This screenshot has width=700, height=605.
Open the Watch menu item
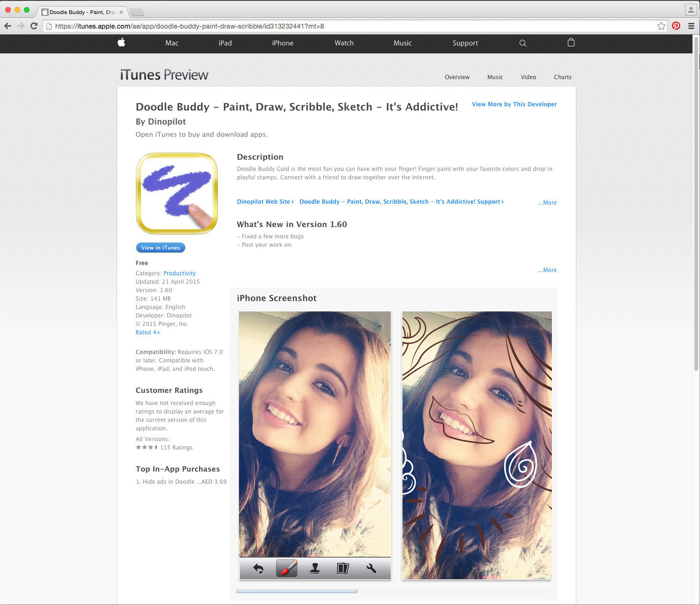[344, 43]
